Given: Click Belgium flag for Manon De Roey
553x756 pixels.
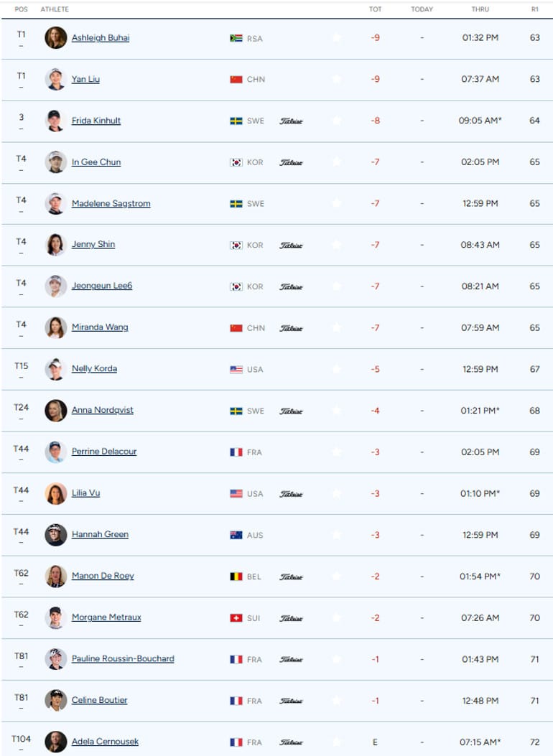Looking at the screenshot, I should (236, 577).
